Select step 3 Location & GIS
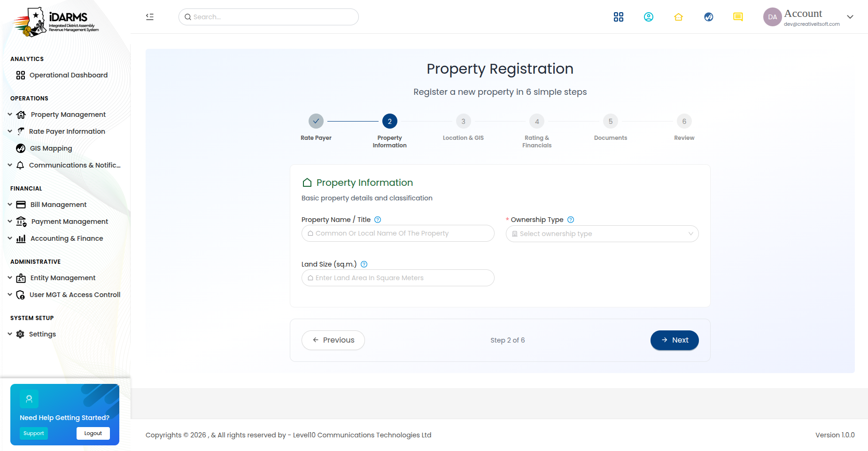The height and width of the screenshot is (451, 868). [x=463, y=122]
